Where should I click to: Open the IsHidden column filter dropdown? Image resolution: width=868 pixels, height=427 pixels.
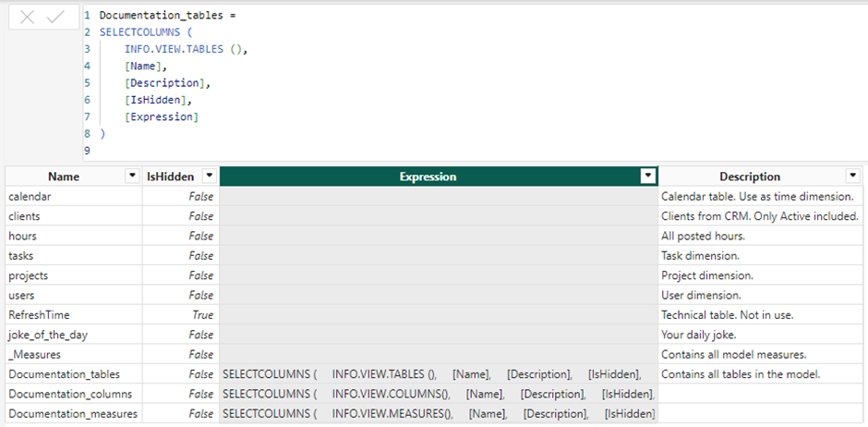coord(210,177)
